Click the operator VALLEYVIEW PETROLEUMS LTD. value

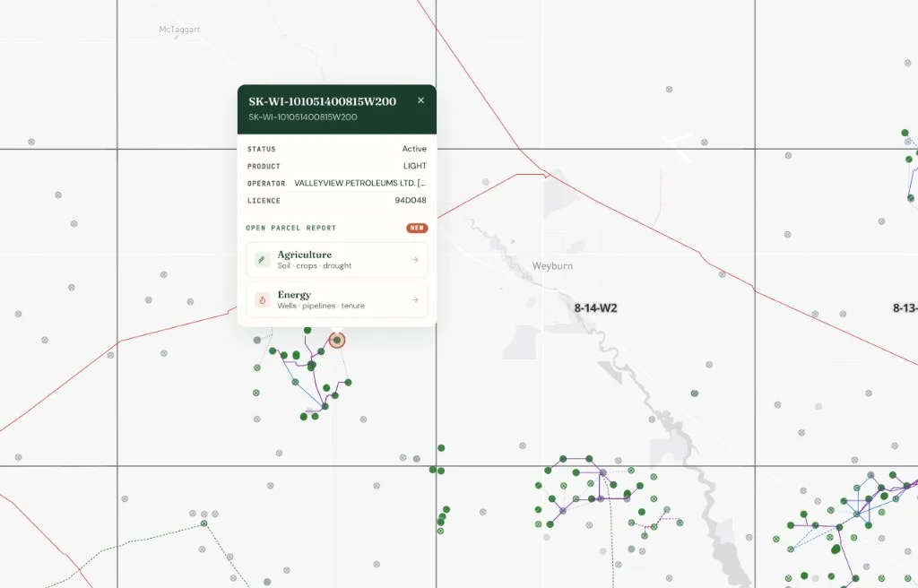pos(359,183)
